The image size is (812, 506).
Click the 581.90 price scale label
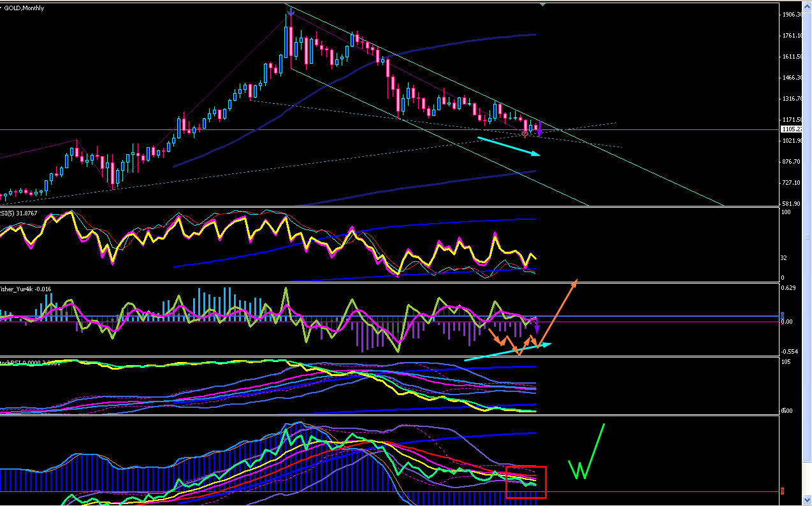pos(792,204)
